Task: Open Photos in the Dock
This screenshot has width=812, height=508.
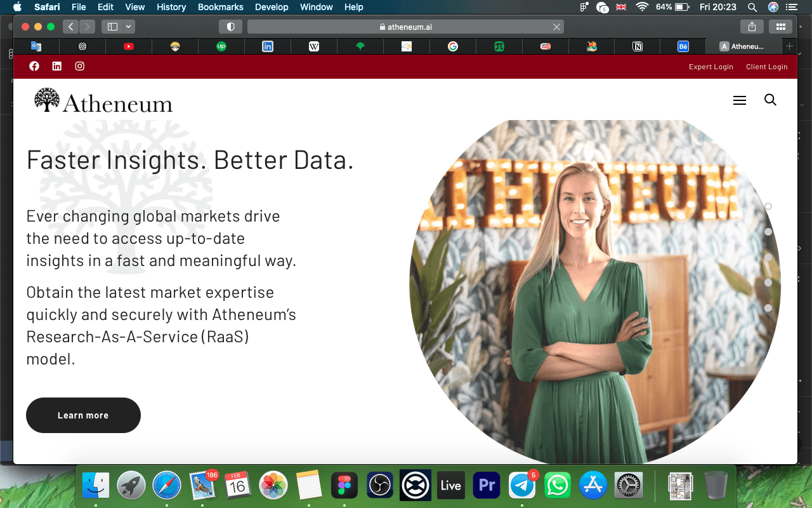Action: (x=274, y=486)
